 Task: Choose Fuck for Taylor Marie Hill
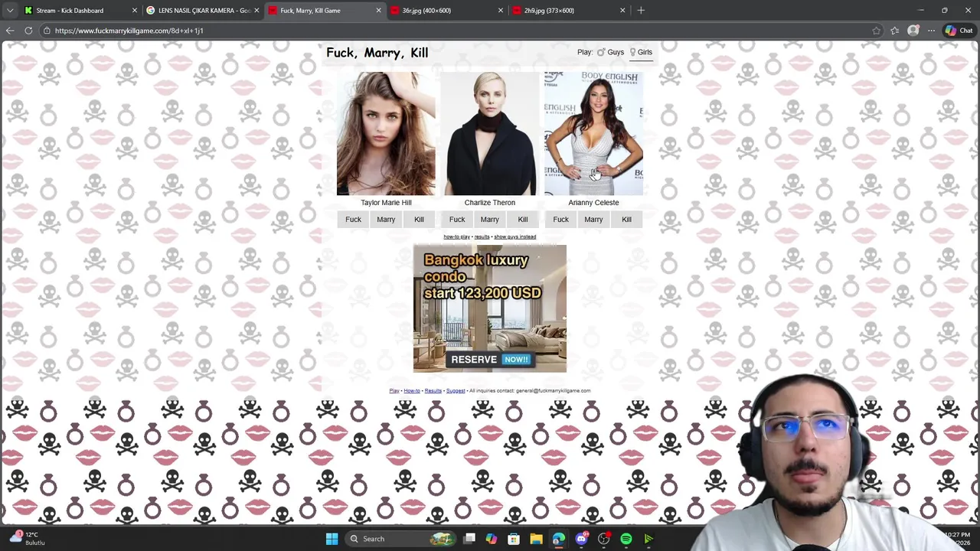[353, 220]
